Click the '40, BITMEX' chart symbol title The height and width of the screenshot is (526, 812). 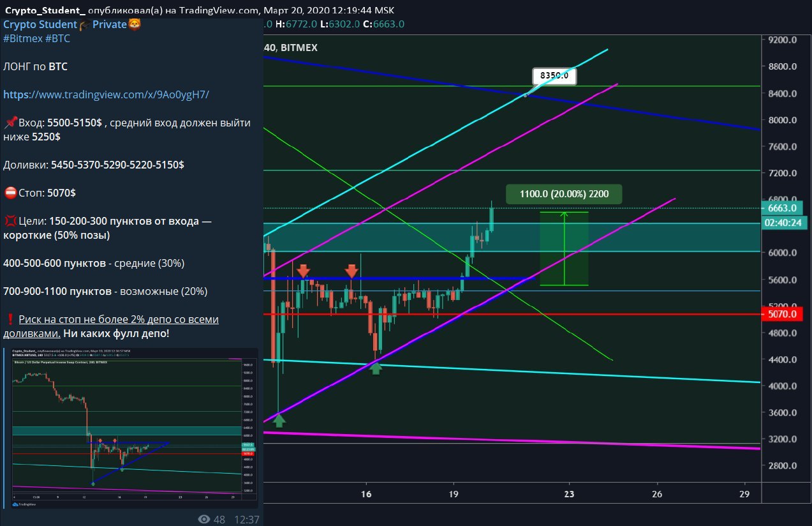click(x=290, y=48)
